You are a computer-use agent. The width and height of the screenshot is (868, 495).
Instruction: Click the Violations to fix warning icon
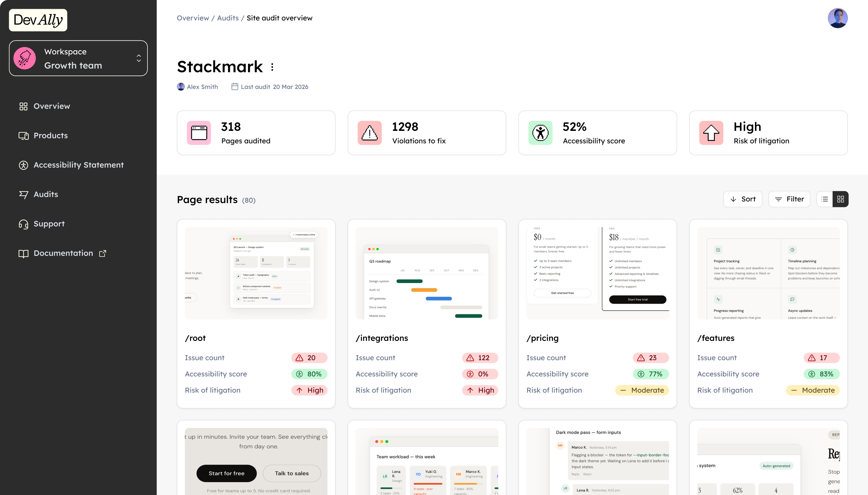tap(369, 133)
